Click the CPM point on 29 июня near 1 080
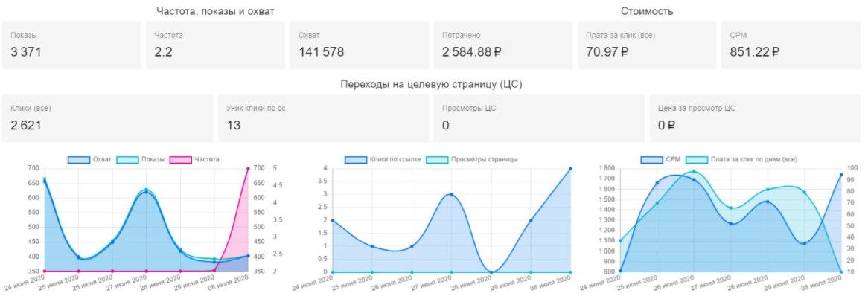This screenshot has height=302, width=868. (x=804, y=243)
